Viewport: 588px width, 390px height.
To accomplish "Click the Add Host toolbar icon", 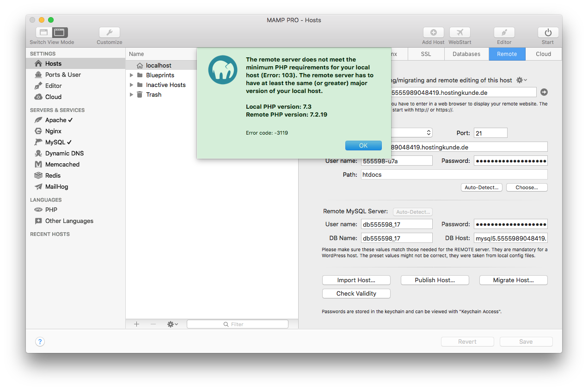I will [433, 32].
